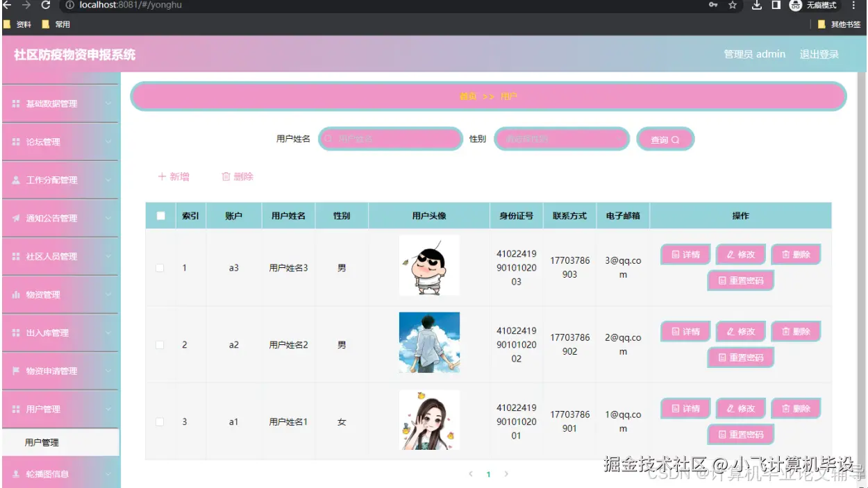Expand the 物资申请管理 menu chevron
Screen dimensions: 868x488
(108, 371)
